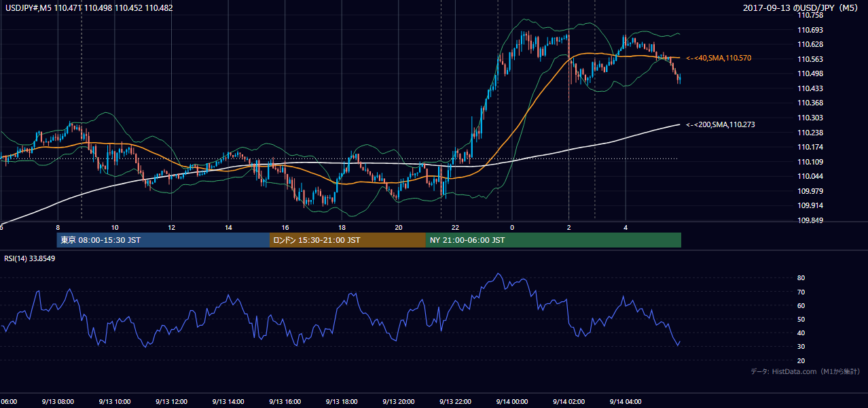Viewport: 868px width, 408px height.
Task: Click the London session bar ロンドン 15:30-21:00 JST
Action: click(x=348, y=240)
